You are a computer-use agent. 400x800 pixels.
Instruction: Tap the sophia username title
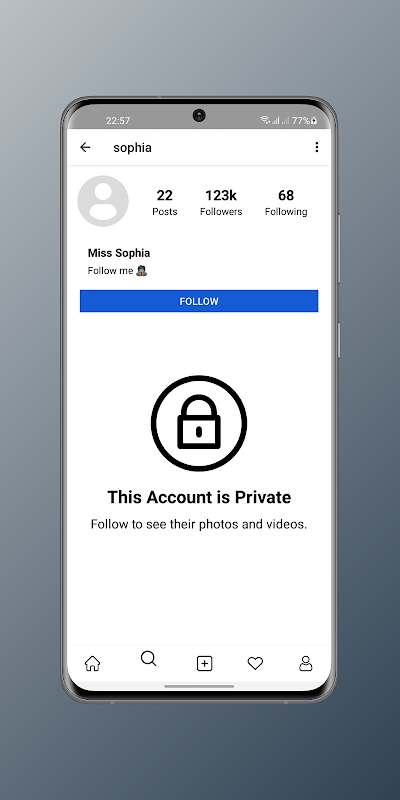pyautogui.click(x=133, y=147)
